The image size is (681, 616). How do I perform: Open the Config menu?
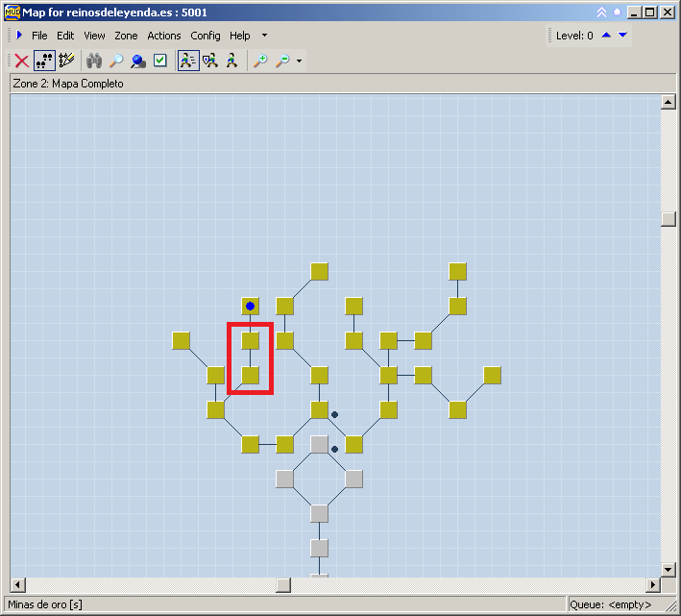[x=205, y=36]
